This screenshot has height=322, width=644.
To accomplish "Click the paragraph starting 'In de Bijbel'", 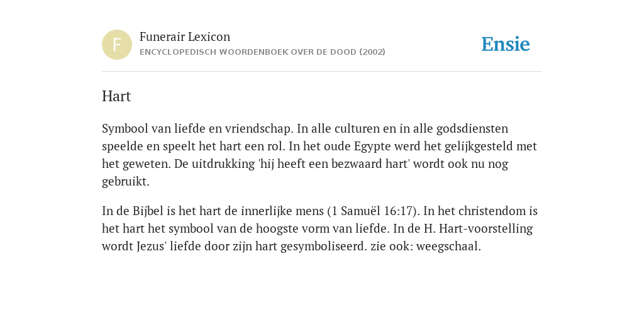I will pyautogui.click(x=319, y=228).
